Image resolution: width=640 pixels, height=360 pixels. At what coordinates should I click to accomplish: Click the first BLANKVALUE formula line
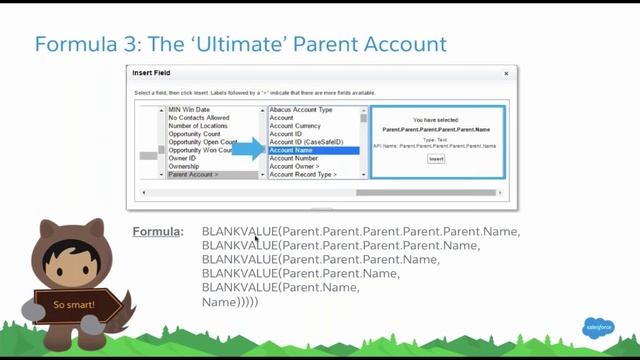click(361, 231)
